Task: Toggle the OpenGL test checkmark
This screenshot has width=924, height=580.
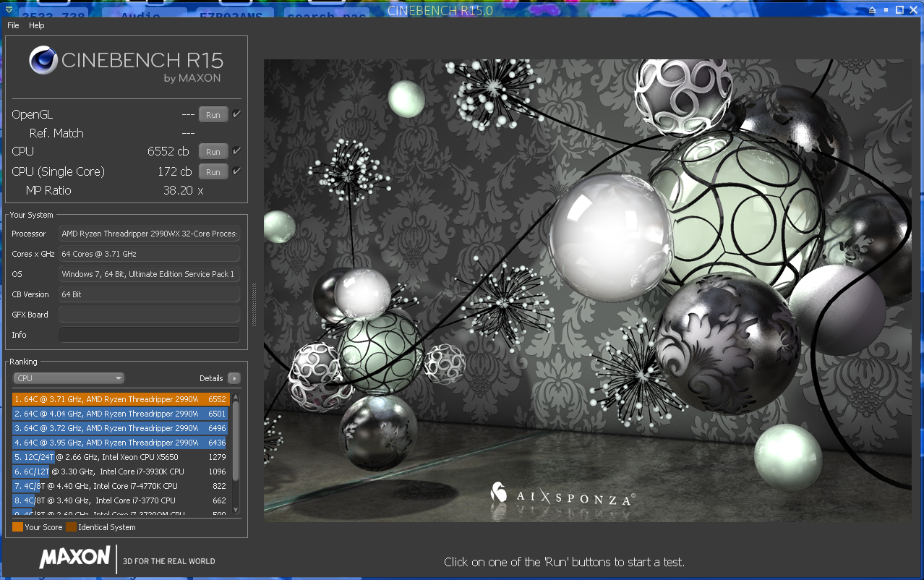Action: click(236, 114)
